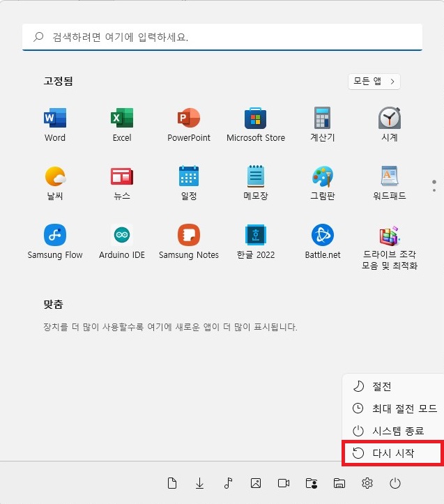444x504 pixels.
Task: Open File Explorer icon in bottom bar
Action: [339, 483]
